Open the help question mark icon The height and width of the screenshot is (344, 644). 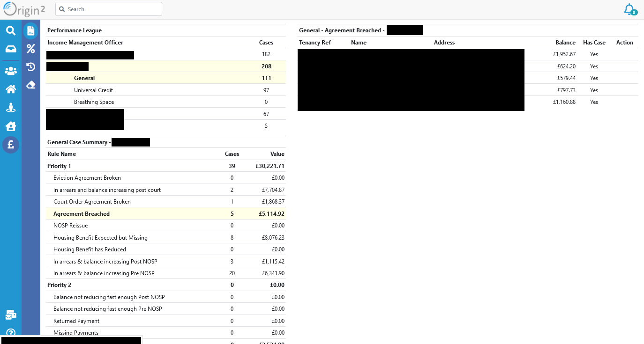[x=10, y=333]
